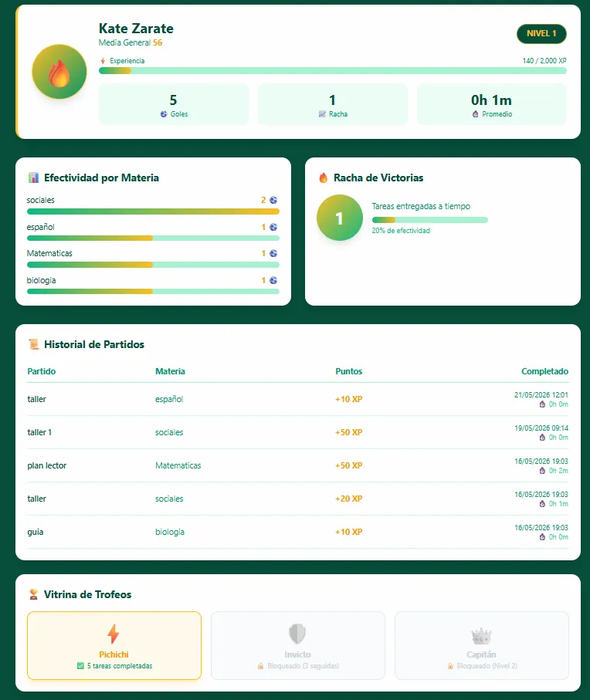Click the stopwatch icon in the +20 XP row
The width and height of the screenshot is (590, 700).
click(x=542, y=503)
